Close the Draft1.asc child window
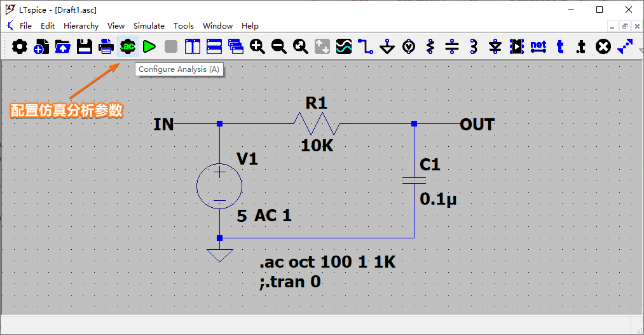 point(637,26)
